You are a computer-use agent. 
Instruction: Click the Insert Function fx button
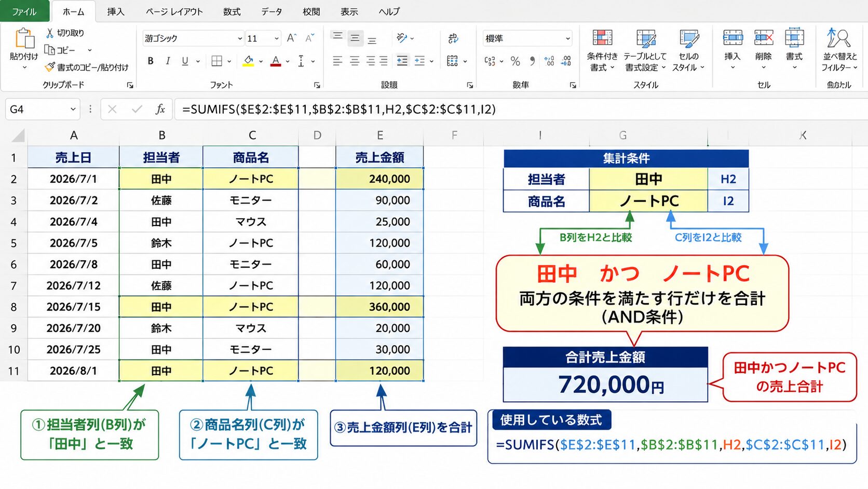coord(160,109)
